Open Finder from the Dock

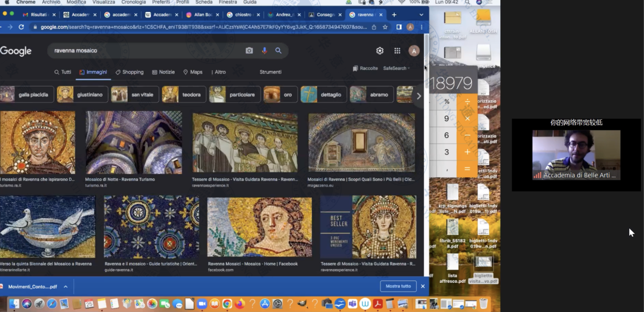click(14, 304)
